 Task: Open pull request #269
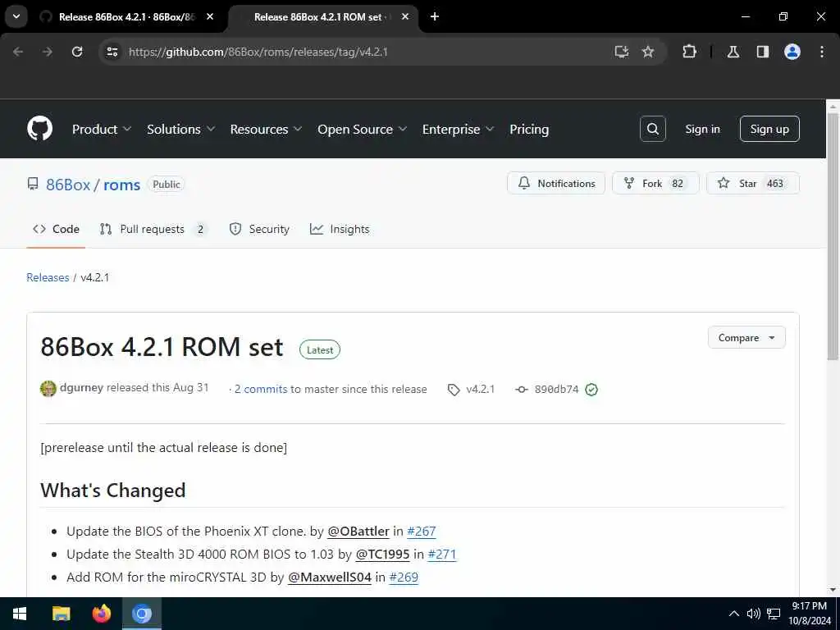coord(404,577)
